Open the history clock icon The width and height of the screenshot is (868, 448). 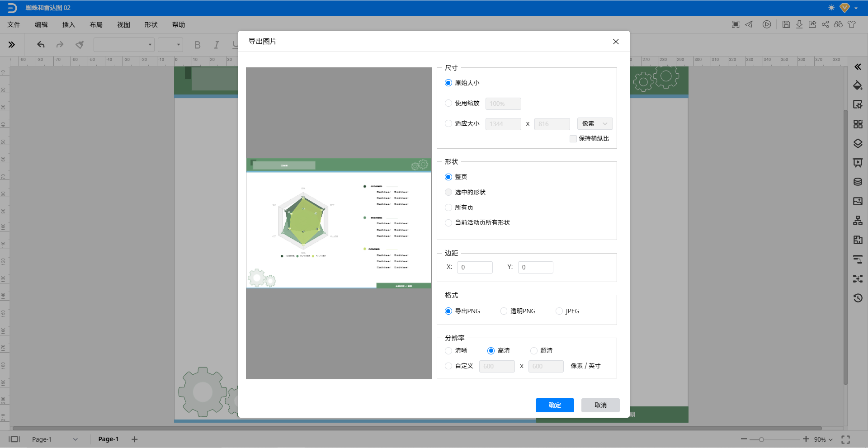[858, 298]
